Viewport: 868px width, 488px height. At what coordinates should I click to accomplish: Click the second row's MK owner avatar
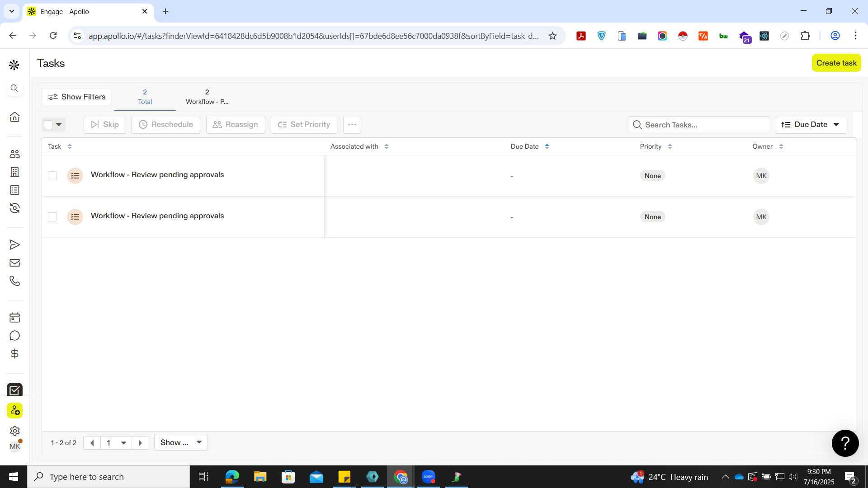[x=761, y=217]
